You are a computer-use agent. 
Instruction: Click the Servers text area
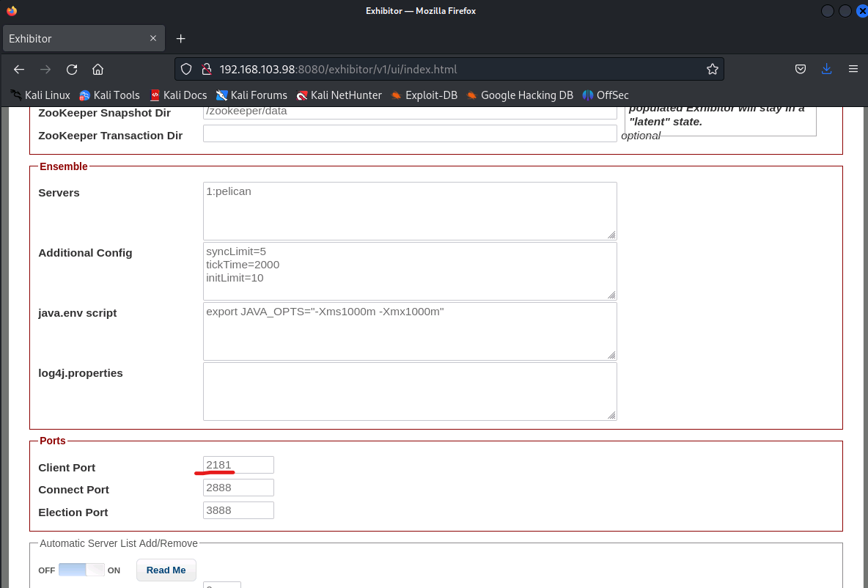[410, 211]
